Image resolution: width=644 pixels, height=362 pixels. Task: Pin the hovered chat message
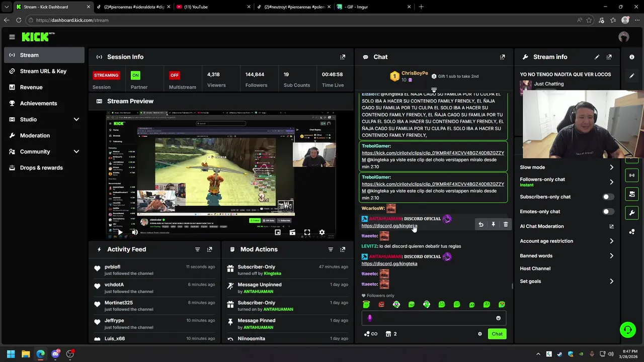click(x=493, y=225)
